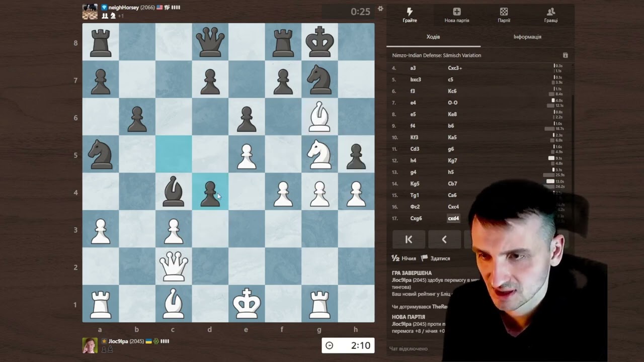Screen dimensions: 644x362
Task: Click the white knight on g5
Action: click(319, 155)
